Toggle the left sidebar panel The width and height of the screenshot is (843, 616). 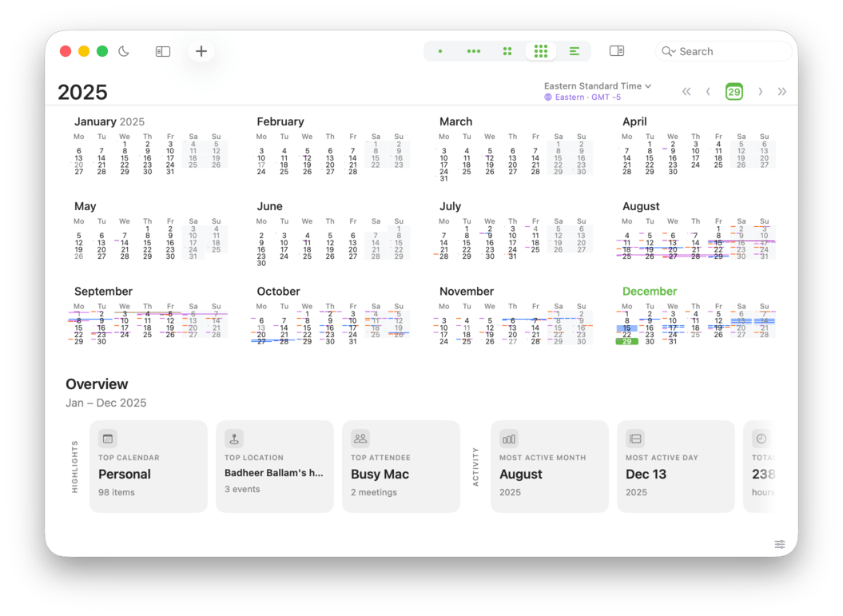tap(163, 51)
